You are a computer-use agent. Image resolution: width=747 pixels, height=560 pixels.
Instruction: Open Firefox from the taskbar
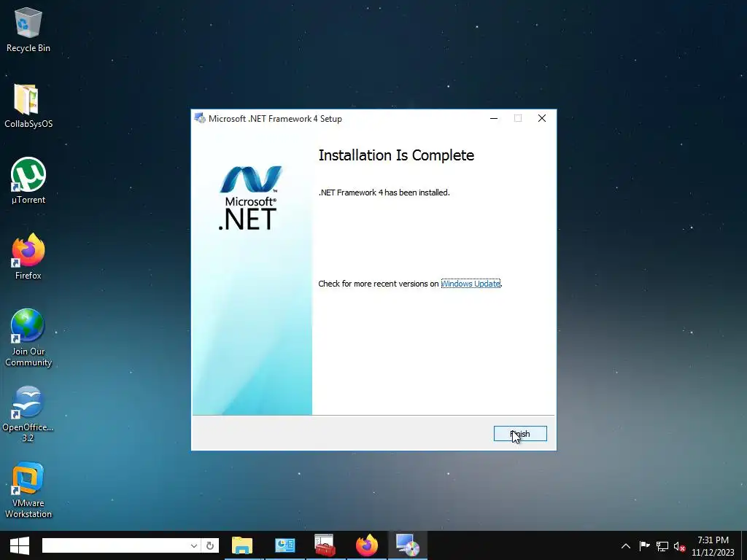click(367, 545)
